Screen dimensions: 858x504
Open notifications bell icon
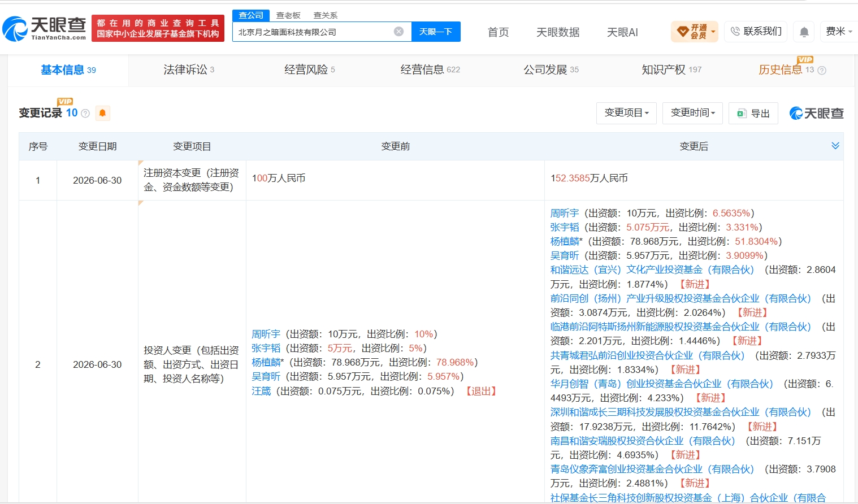click(x=804, y=32)
